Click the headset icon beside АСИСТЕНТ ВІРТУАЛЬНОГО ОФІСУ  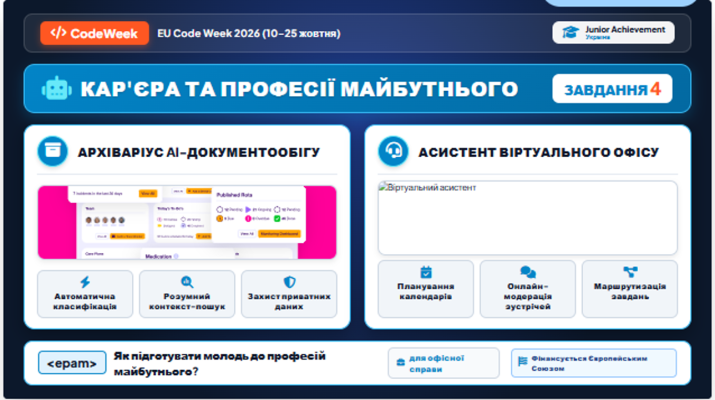point(394,151)
